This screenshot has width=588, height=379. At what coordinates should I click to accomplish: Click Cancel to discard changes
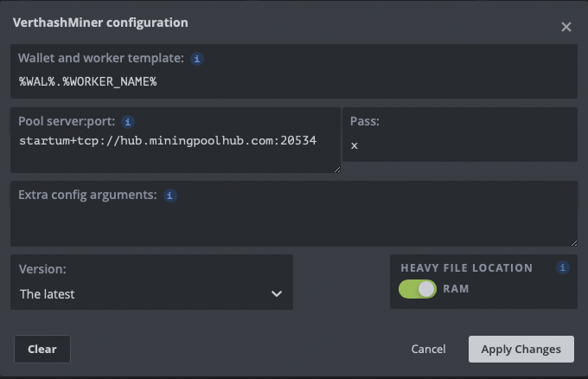coord(428,349)
